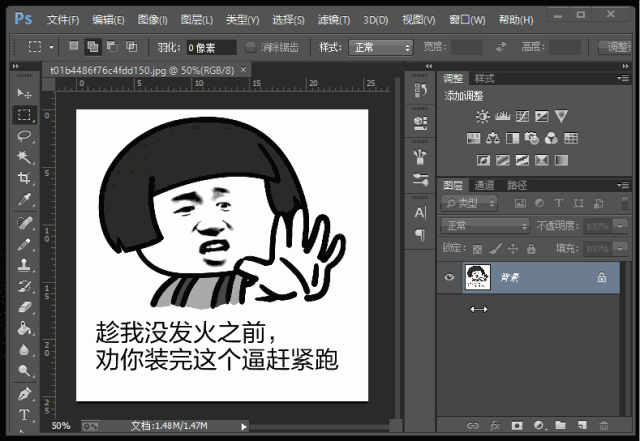Open the 滤镜(T) menu

(x=334, y=19)
